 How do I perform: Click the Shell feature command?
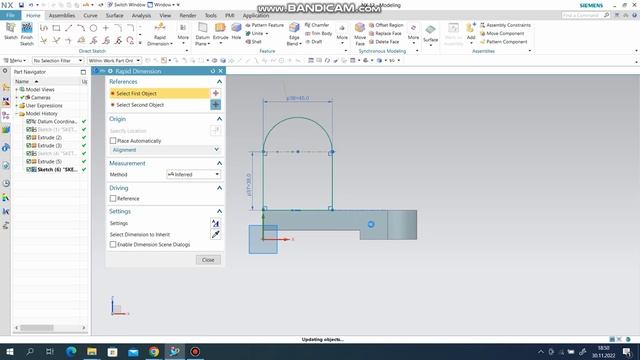coord(253,42)
